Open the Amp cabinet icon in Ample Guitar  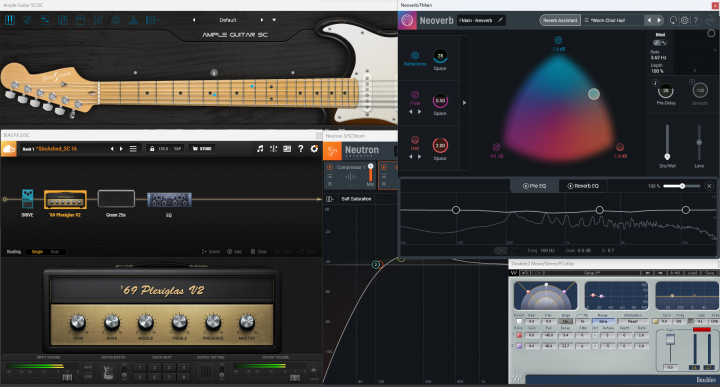point(80,20)
